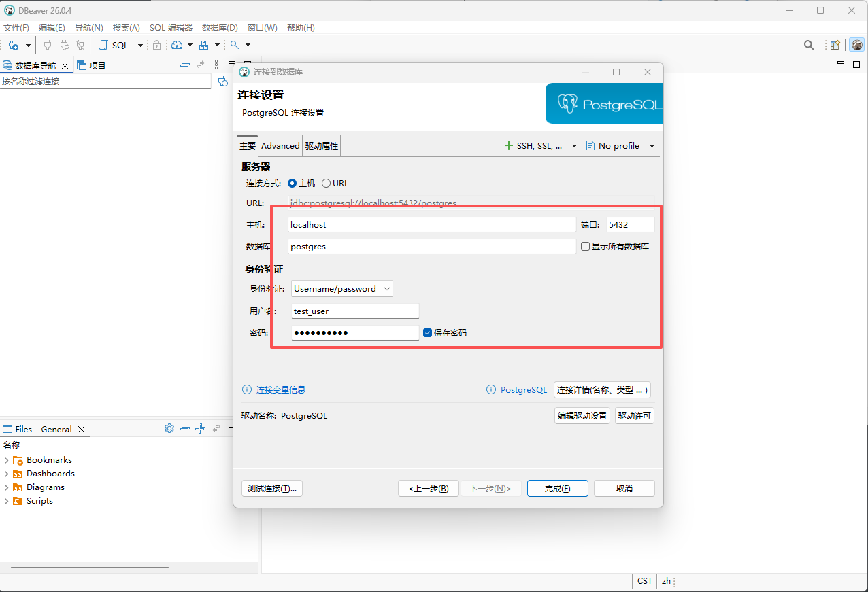The height and width of the screenshot is (592, 868).
Task: Click the collapse-all icon in database navigator
Action: click(185, 65)
